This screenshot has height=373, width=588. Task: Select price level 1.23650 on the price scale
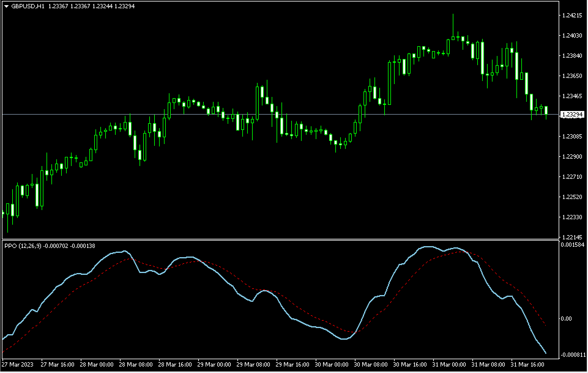(x=572, y=76)
